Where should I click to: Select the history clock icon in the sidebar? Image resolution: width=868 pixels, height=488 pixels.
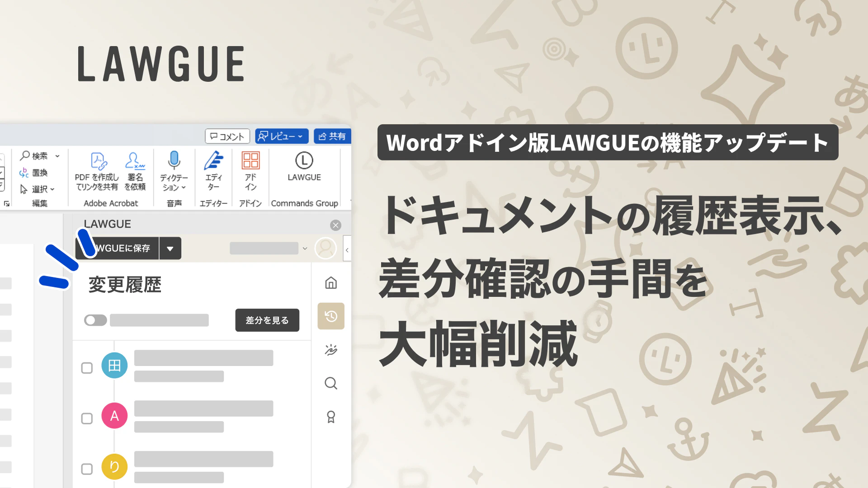331,316
